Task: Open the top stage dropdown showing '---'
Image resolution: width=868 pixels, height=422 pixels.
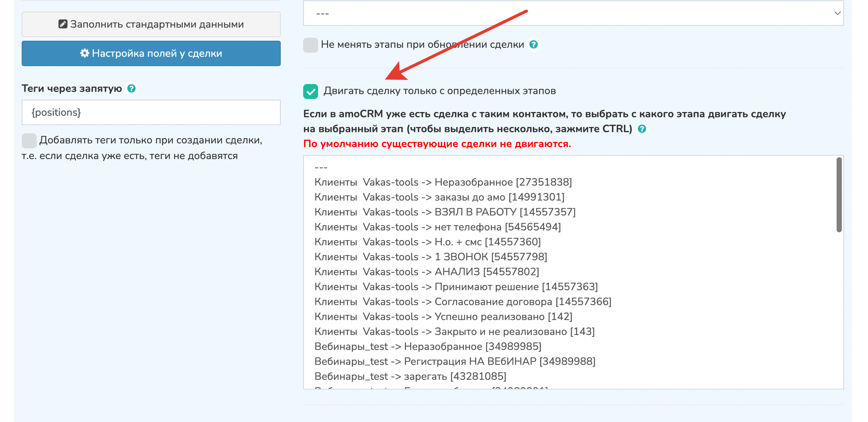Action: click(561, 13)
